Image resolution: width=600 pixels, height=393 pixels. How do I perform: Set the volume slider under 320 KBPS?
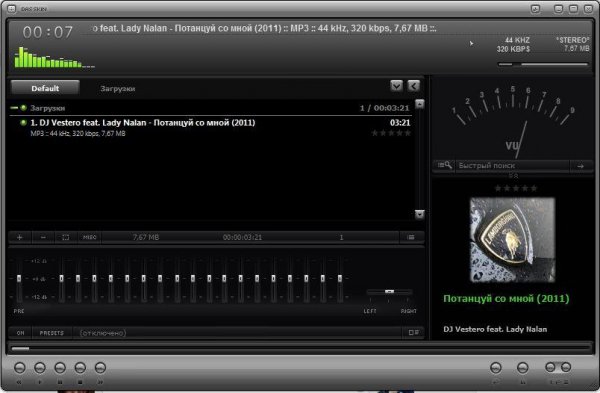click(543, 64)
